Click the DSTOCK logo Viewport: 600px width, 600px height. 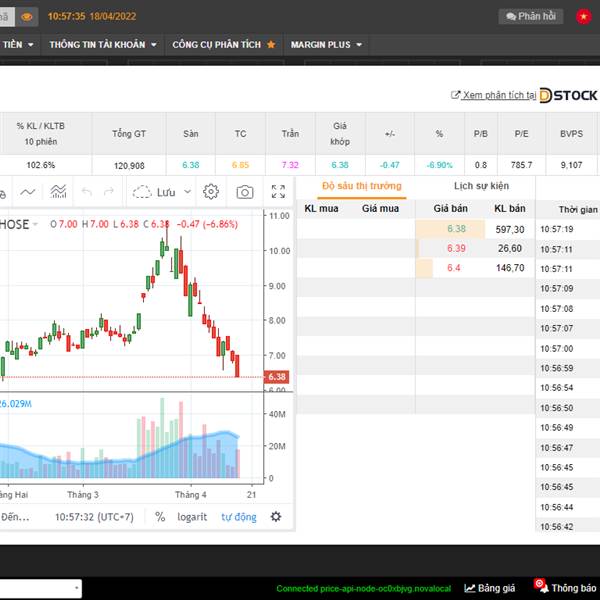568,95
